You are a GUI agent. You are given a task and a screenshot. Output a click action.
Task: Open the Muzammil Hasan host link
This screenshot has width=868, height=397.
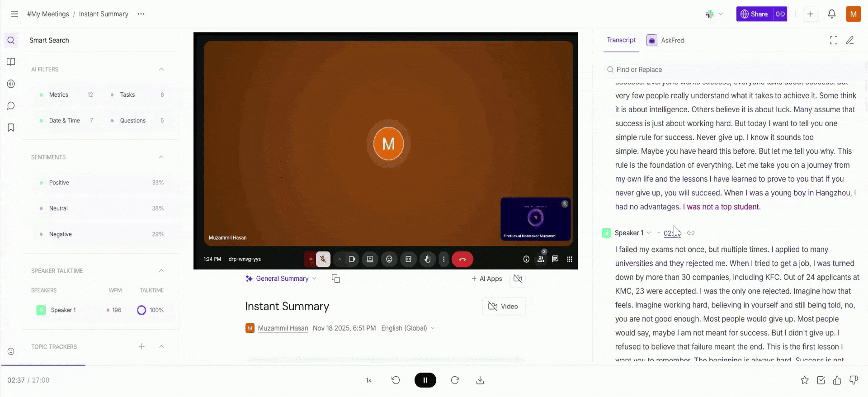pyautogui.click(x=283, y=328)
